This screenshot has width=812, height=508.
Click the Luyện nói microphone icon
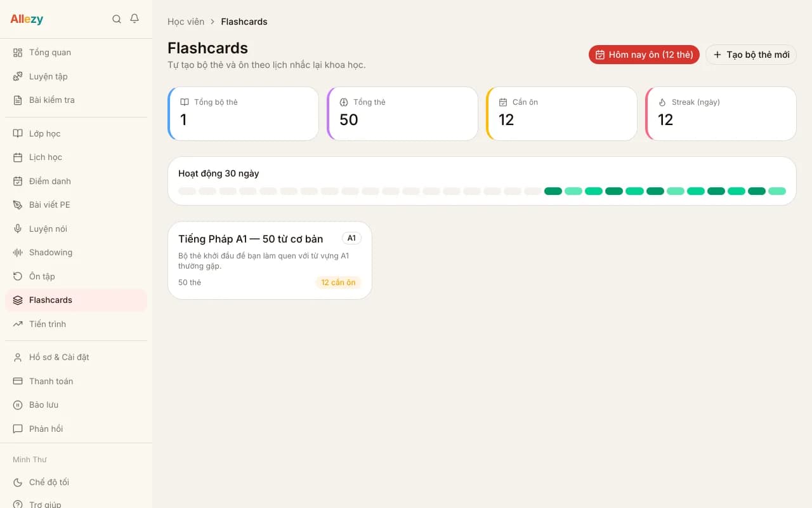pyautogui.click(x=18, y=229)
